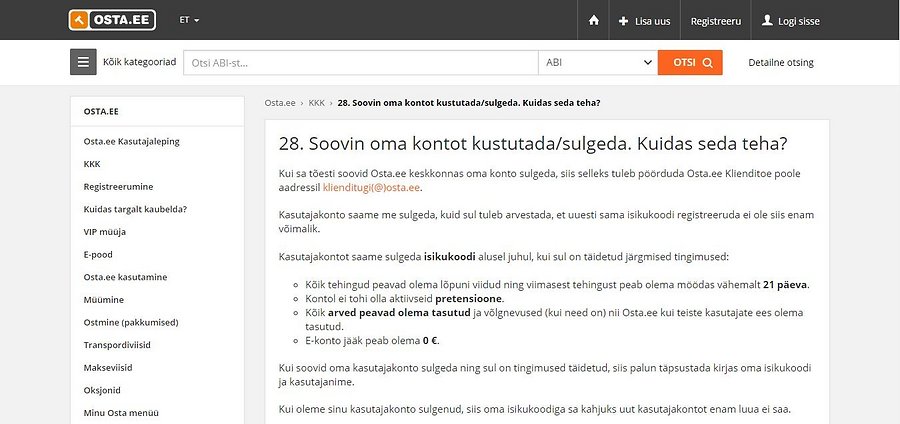Open Osta.ee kasutamine sidebar item
The width and height of the screenshot is (900, 424).
125,277
